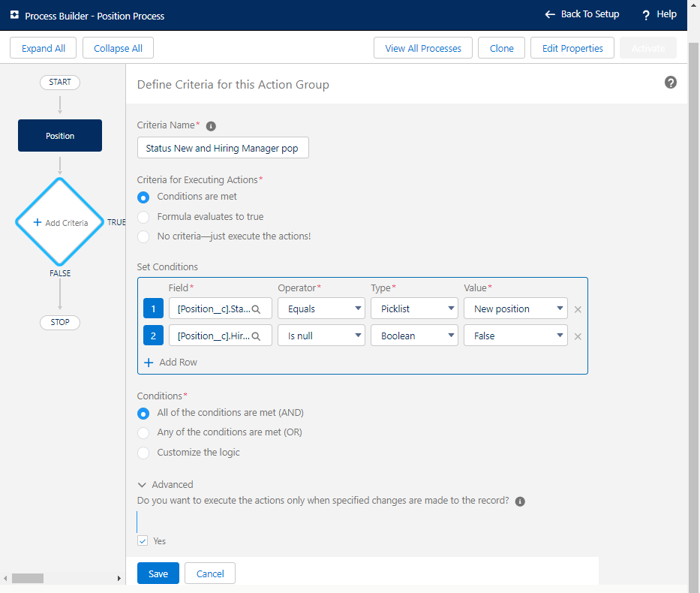Open the Picklist type dropdown in row 1
Image resolution: width=700 pixels, height=593 pixels.
[x=414, y=309]
